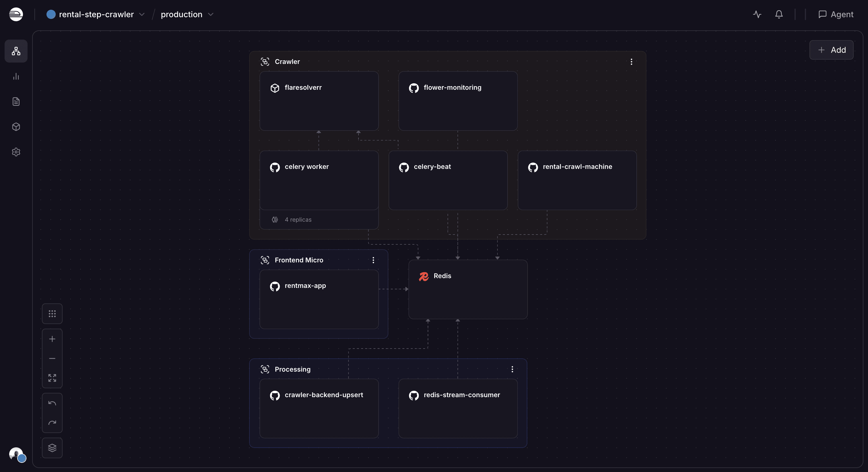Viewport: 868px width, 472px height.
Task: Open the Observability bar-chart sidebar icon
Action: click(16, 77)
